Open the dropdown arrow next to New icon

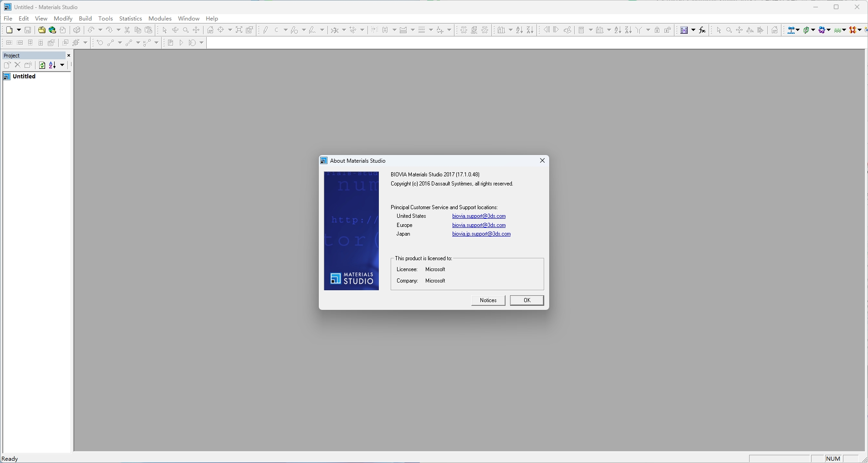coord(19,30)
